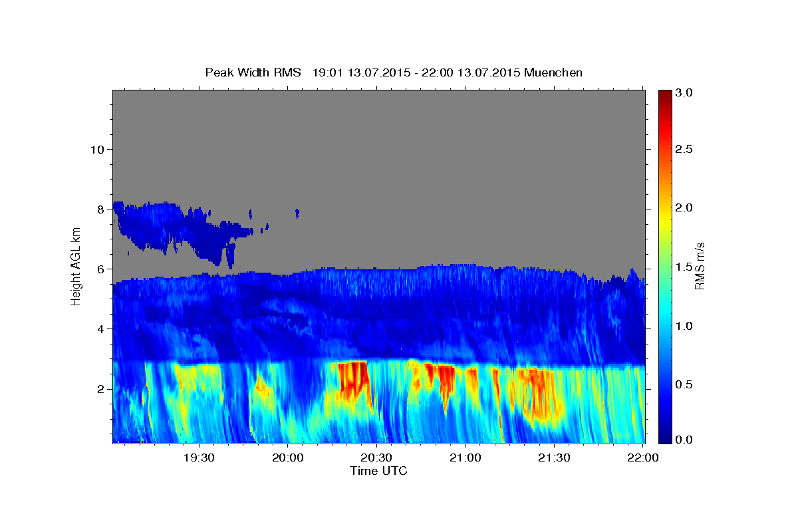Image resolution: width=798 pixels, height=532 pixels.
Task: Click the plot title starting 'Peak Width RMS'
Action: pos(394,72)
